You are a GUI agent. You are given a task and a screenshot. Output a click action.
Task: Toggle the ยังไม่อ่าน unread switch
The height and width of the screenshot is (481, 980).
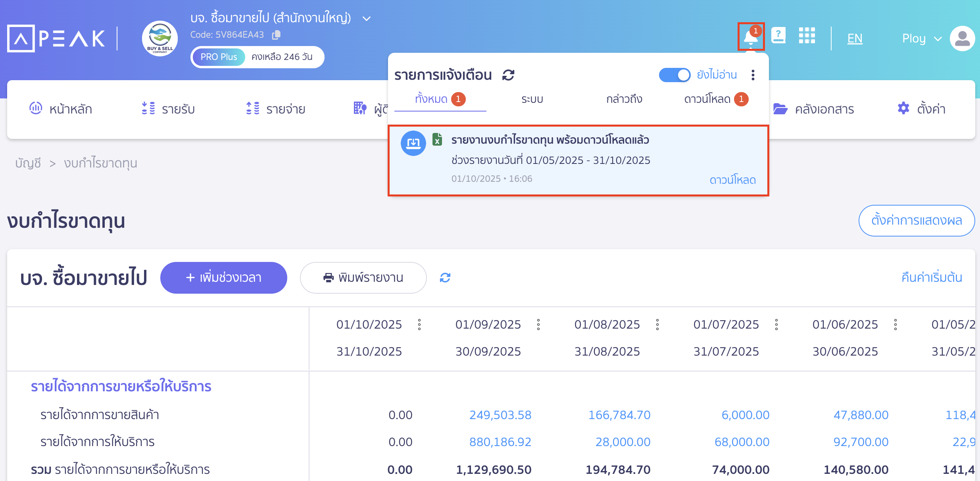[x=674, y=75]
